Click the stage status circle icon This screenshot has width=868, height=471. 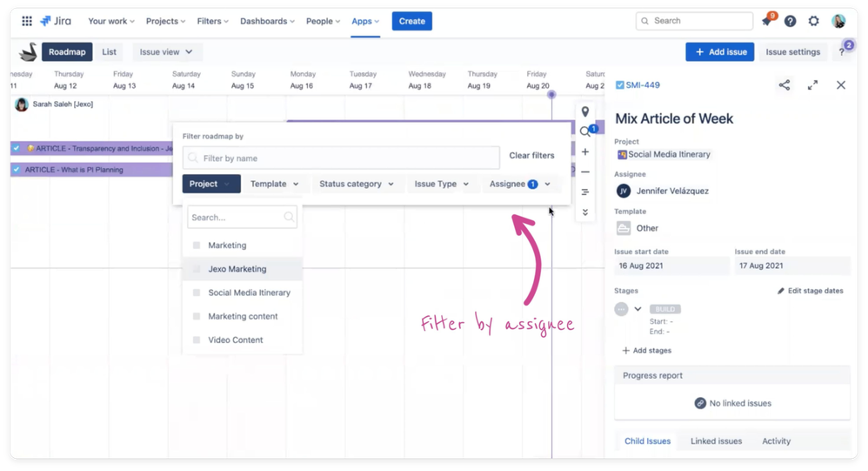621,309
